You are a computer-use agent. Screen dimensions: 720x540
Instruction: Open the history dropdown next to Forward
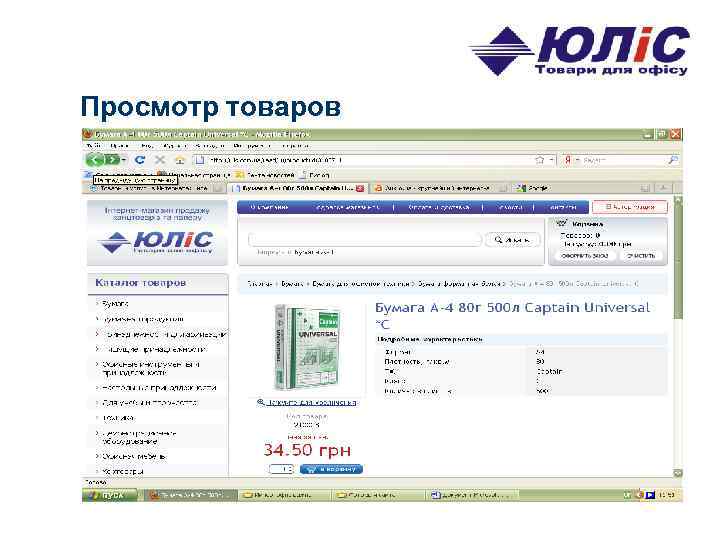tap(124, 160)
